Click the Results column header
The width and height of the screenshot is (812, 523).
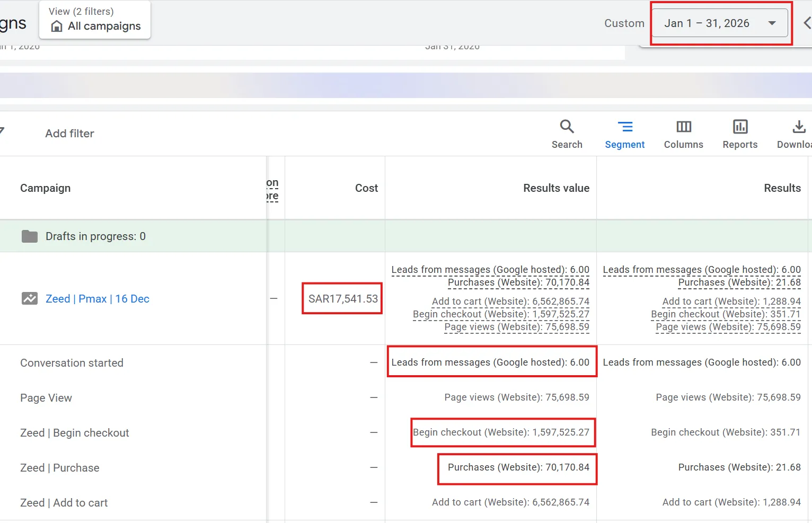[x=782, y=188]
